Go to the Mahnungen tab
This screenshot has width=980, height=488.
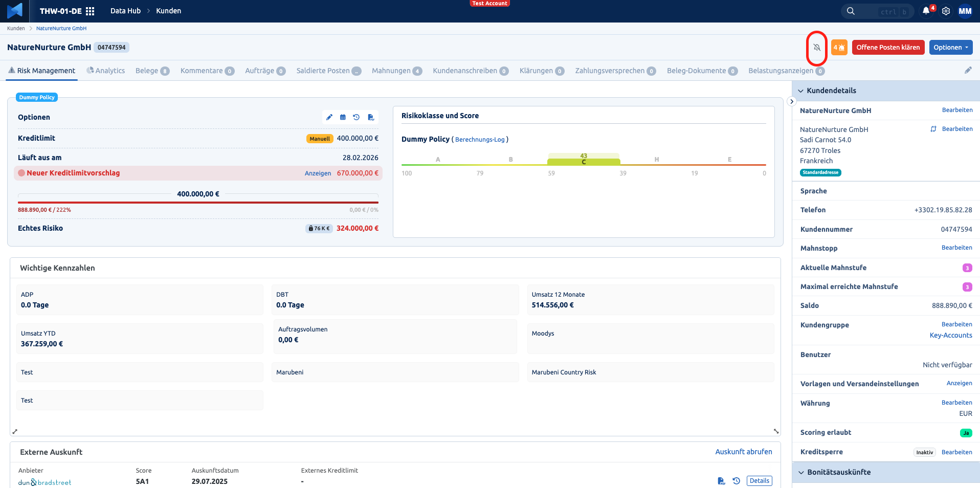pyautogui.click(x=397, y=71)
